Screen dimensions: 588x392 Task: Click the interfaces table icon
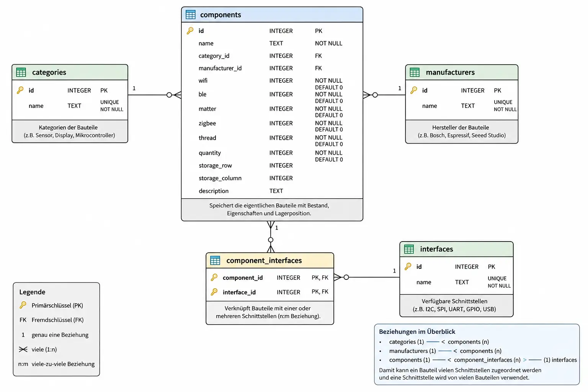(x=409, y=249)
